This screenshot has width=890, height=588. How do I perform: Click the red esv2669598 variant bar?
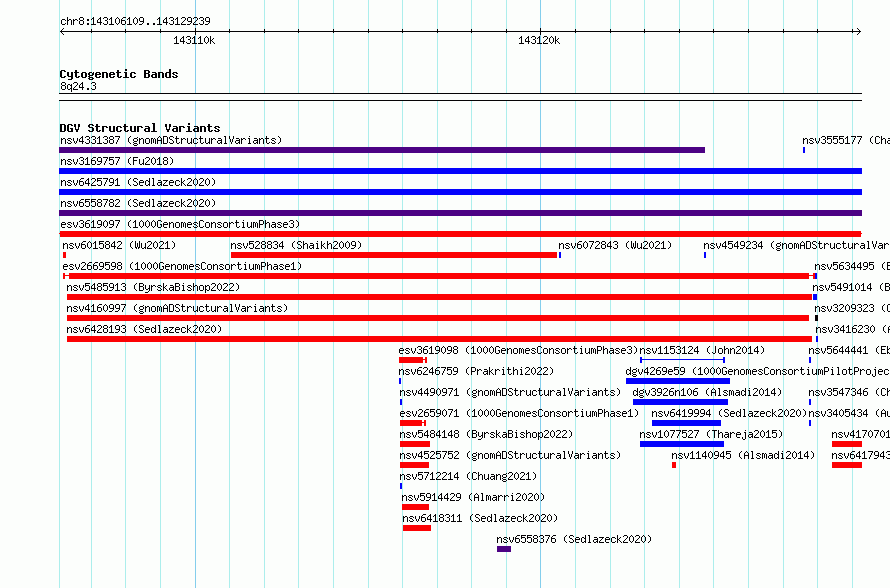tap(440, 276)
